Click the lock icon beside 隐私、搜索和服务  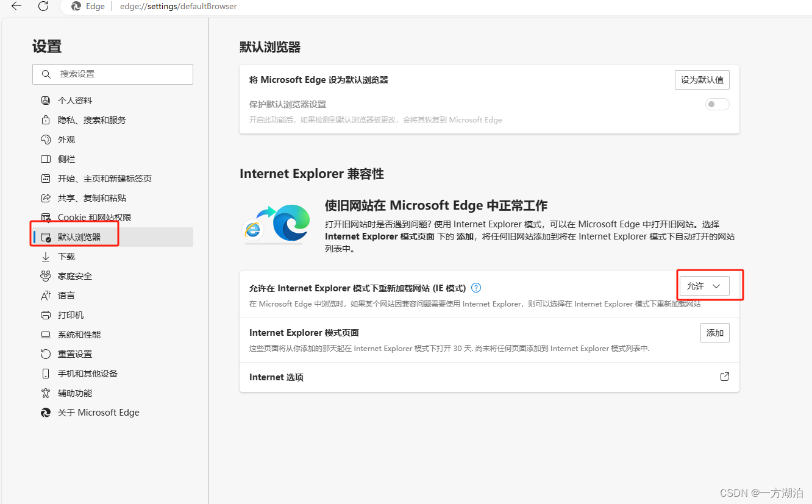(x=46, y=120)
